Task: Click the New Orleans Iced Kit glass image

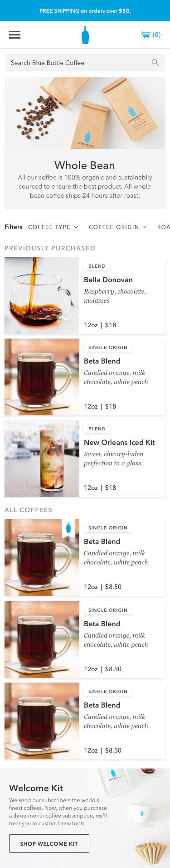Action: [42, 459]
